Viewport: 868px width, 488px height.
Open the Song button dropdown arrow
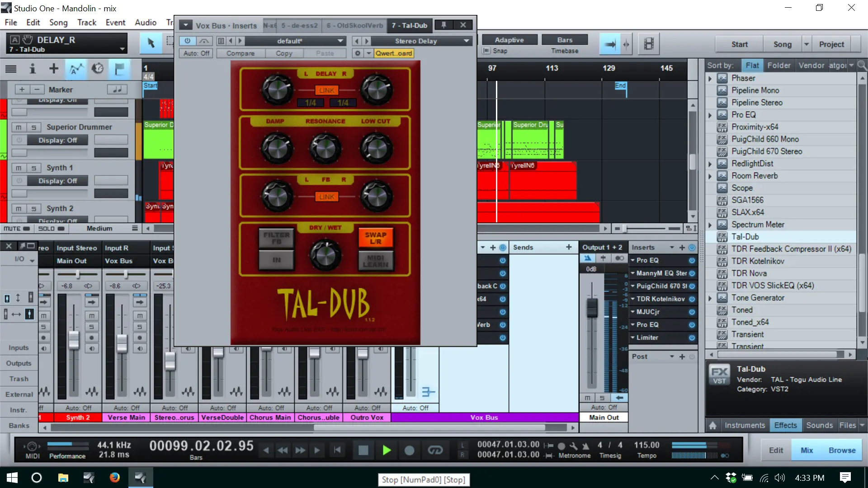806,44
